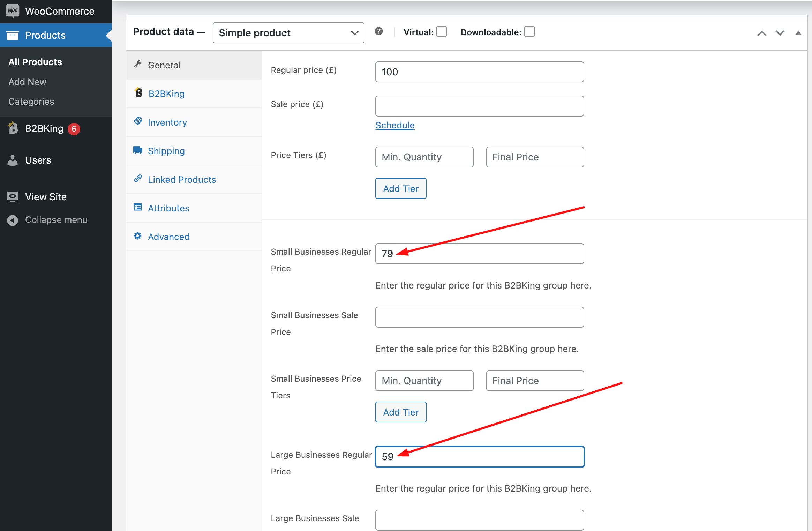The image size is (812, 531).
Task: Select the B2BKing tab
Action: coord(166,93)
